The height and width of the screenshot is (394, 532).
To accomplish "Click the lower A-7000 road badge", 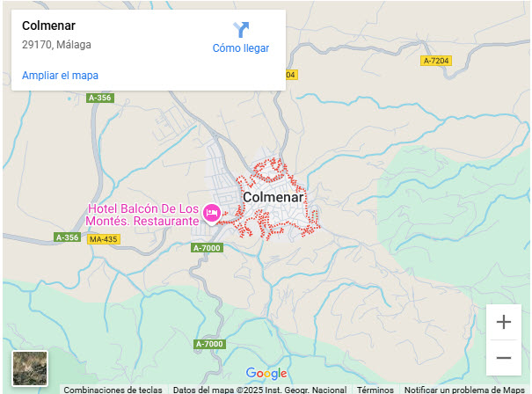I will [209, 344].
